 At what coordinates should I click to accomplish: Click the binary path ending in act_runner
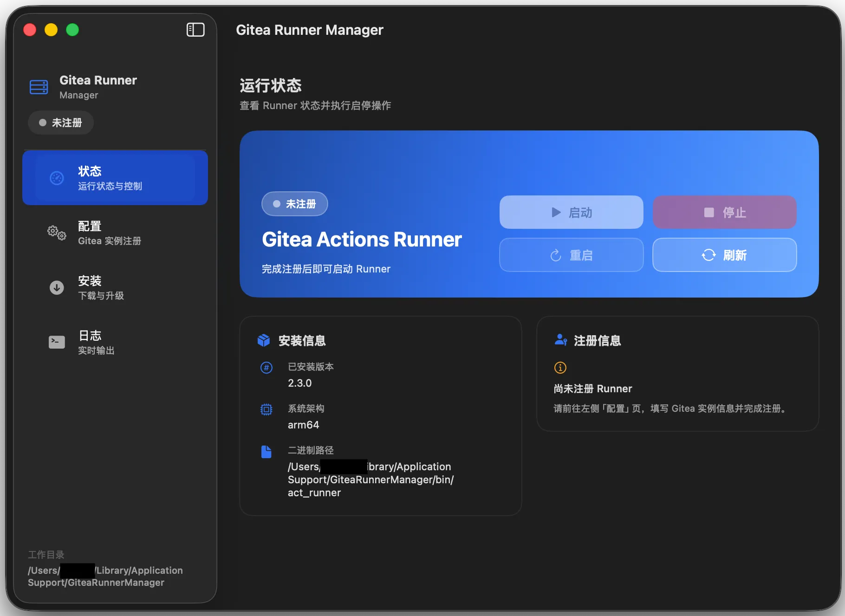370,480
